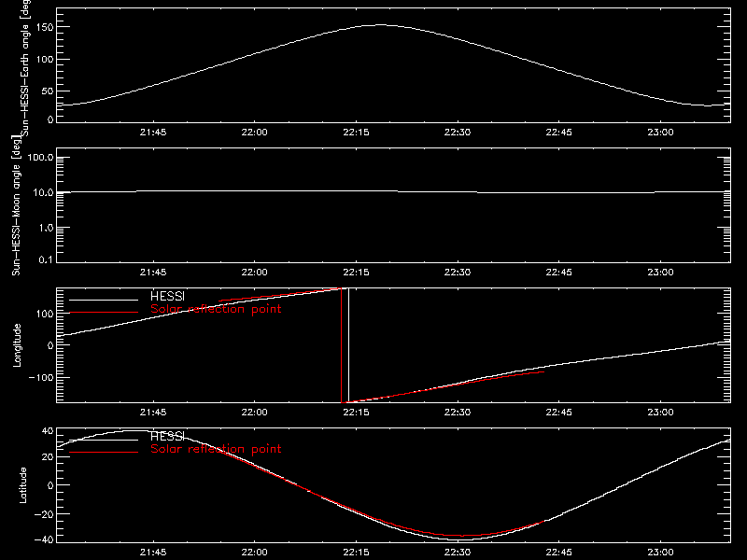Click the 40 tick on Latitude axis
747x560 pixels.
coord(48,431)
